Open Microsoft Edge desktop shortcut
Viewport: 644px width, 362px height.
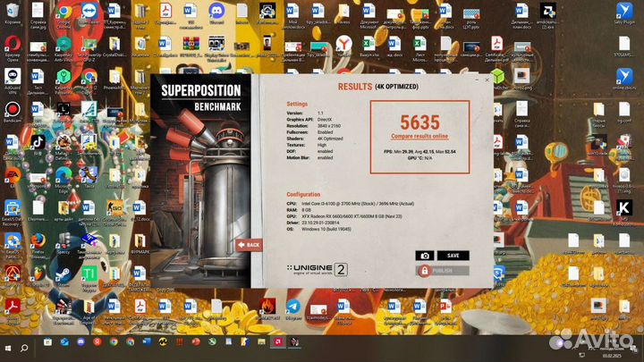(x=64, y=180)
